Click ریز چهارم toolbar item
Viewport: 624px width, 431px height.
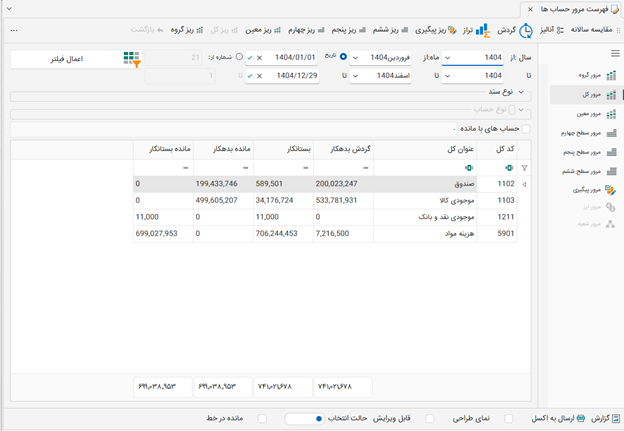point(306,30)
